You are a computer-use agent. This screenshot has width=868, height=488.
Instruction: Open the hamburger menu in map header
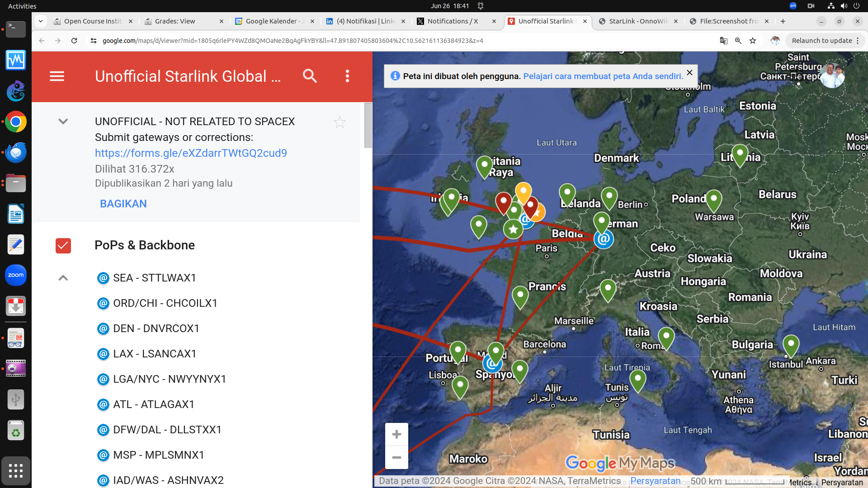pyautogui.click(x=57, y=76)
